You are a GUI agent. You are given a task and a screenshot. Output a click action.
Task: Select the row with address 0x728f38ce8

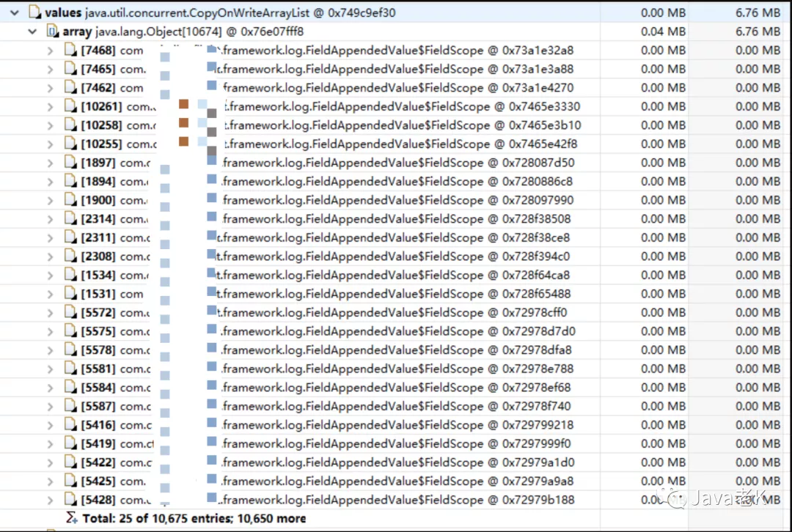click(x=396, y=237)
